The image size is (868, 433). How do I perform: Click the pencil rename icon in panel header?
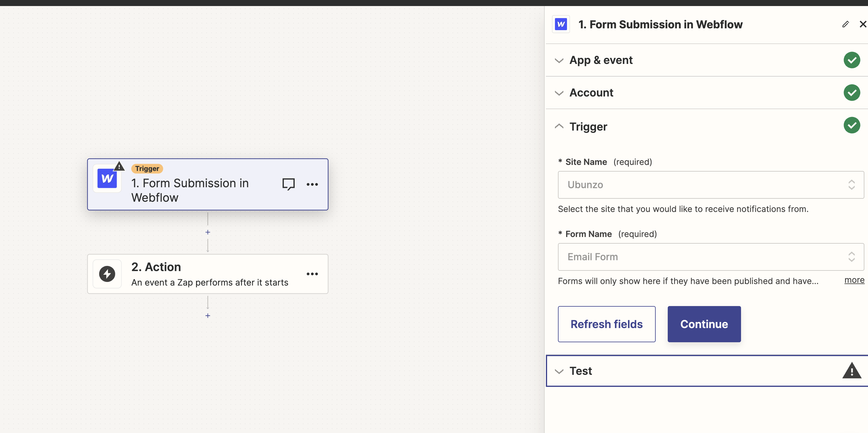[x=845, y=24]
